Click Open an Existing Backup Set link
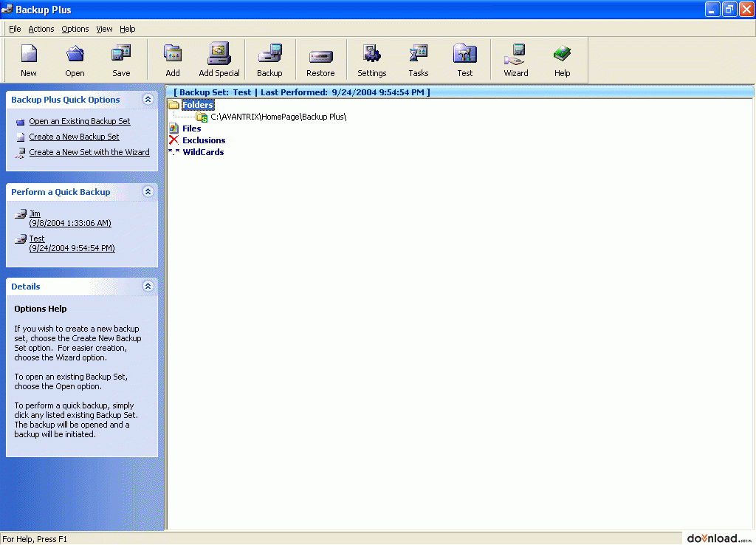 [x=80, y=122]
